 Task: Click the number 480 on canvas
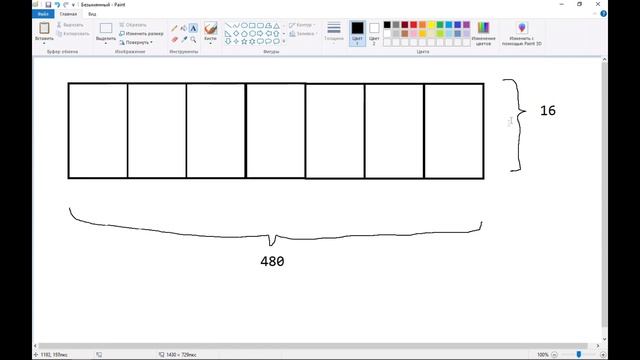pos(272,261)
